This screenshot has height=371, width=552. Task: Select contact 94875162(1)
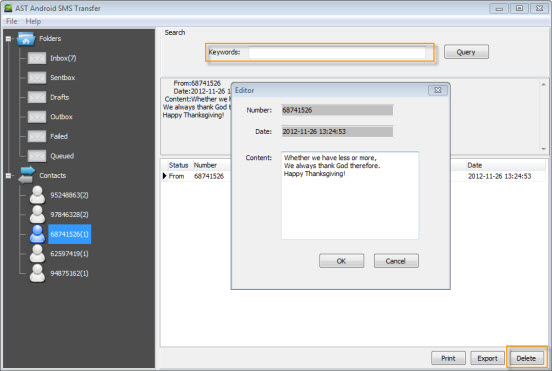[69, 273]
